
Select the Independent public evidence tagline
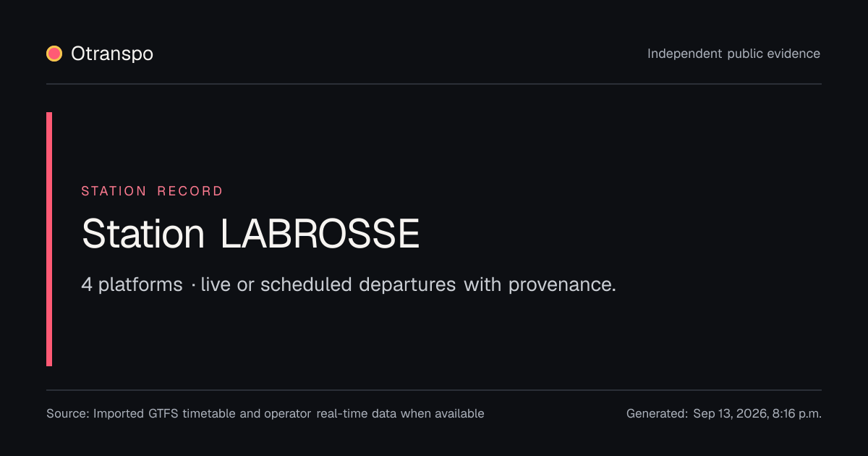733,54
